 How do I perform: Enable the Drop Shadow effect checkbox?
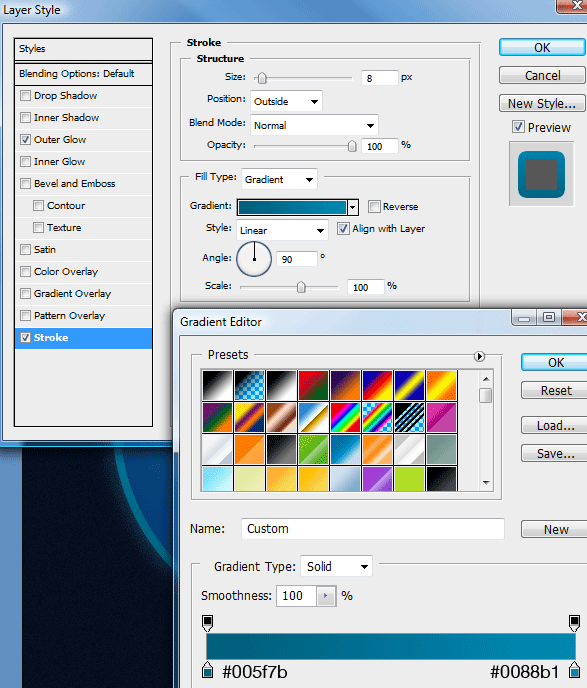pyautogui.click(x=25, y=95)
